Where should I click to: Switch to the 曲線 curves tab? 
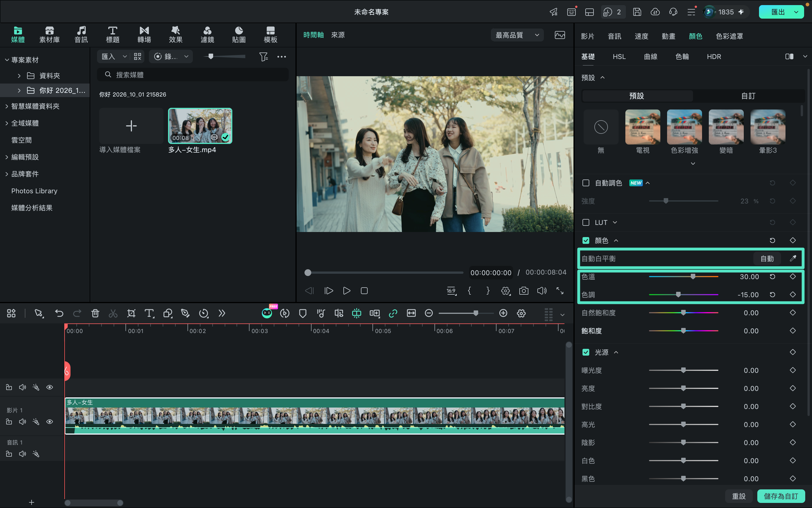tap(650, 56)
